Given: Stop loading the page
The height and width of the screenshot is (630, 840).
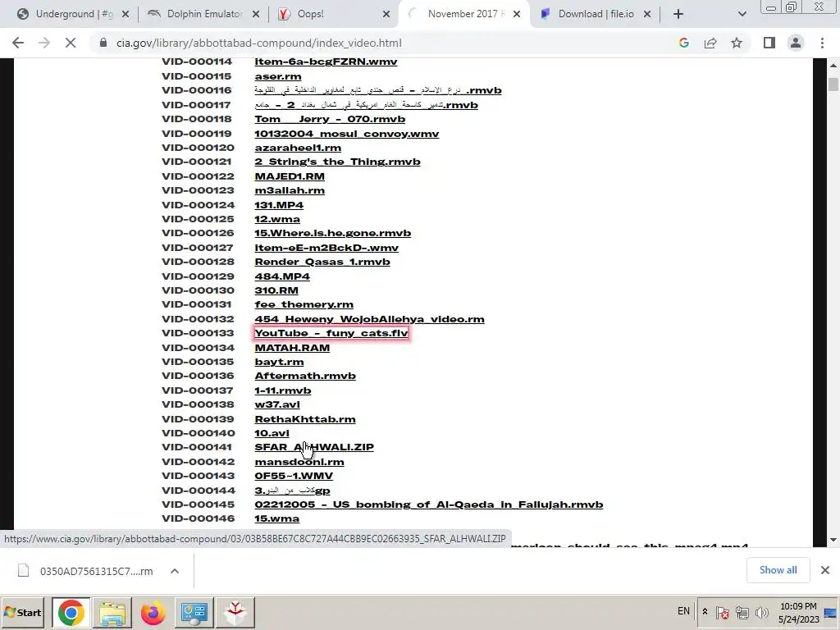Looking at the screenshot, I should click(71, 43).
